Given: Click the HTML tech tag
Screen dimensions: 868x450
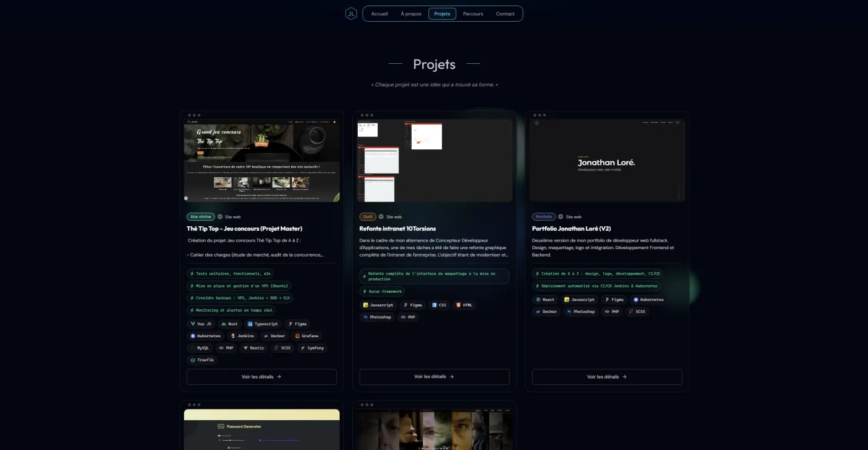Looking at the screenshot, I should [x=464, y=305].
